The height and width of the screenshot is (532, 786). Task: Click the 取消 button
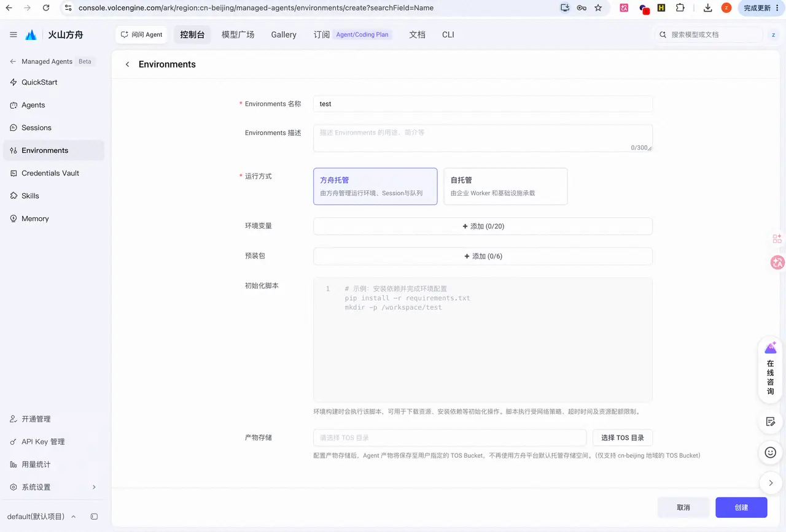683,507
